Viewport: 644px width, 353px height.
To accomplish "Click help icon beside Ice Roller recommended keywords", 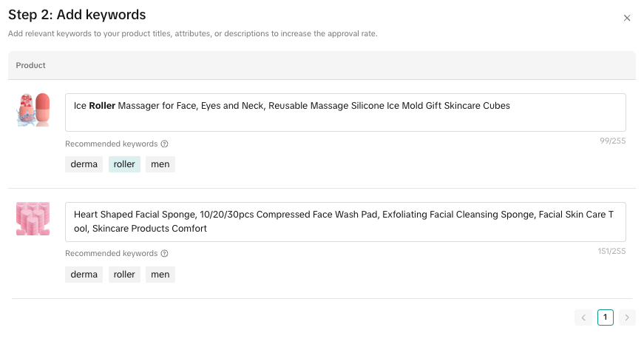I will (165, 144).
